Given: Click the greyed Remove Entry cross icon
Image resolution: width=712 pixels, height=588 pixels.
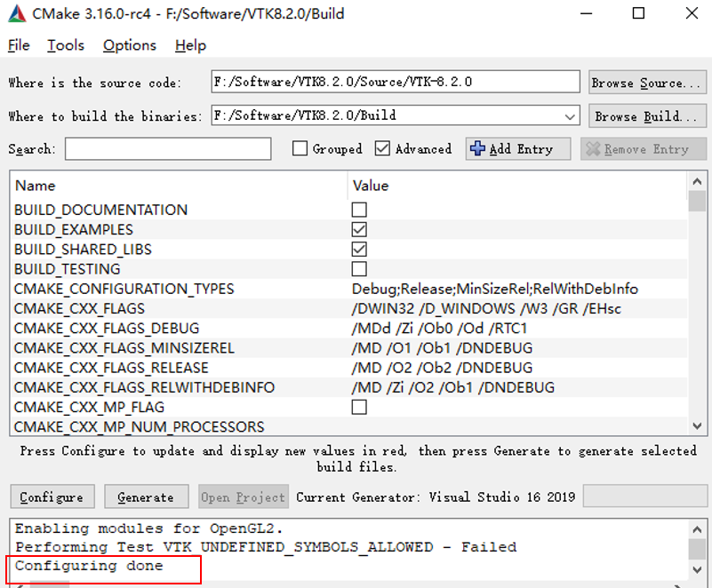Looking at the screenshot, I should (x=593, y=148).
